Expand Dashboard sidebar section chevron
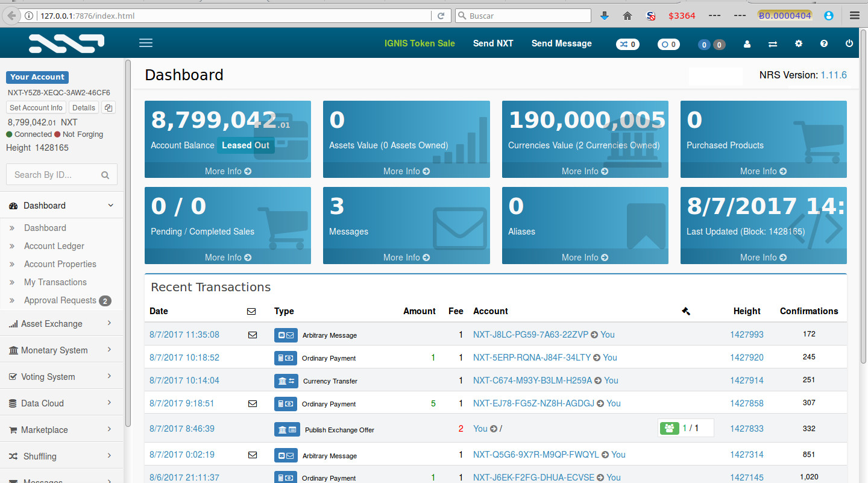 coord(110,206)
